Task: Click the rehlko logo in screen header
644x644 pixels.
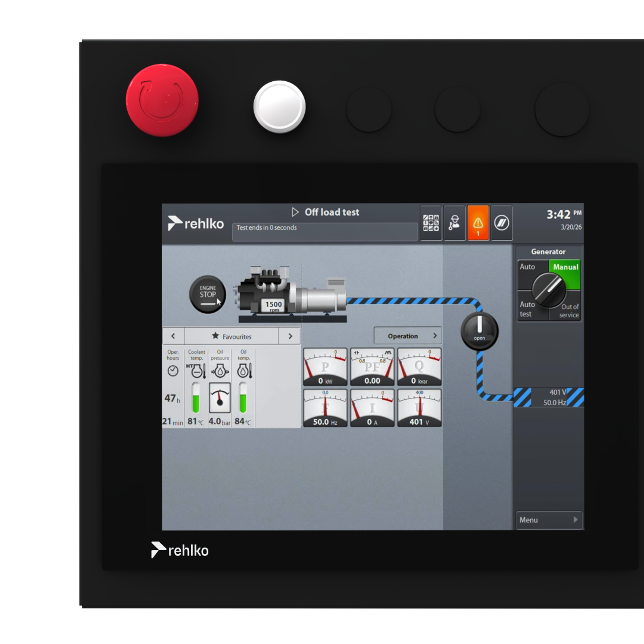Action: (x=196, y=223)
